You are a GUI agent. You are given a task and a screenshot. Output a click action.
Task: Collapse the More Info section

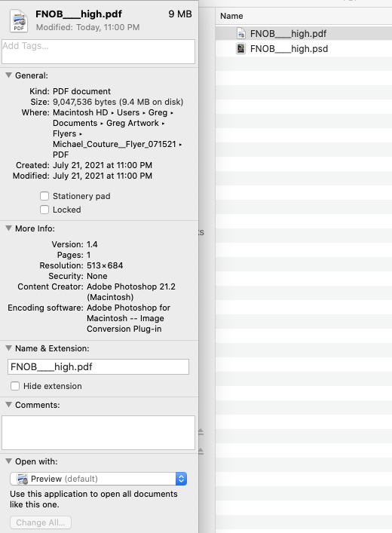pos(8,228)
